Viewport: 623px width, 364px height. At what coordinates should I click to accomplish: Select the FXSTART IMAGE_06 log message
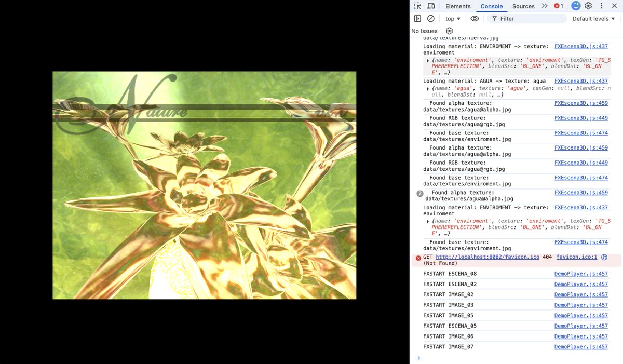point(448,336)
